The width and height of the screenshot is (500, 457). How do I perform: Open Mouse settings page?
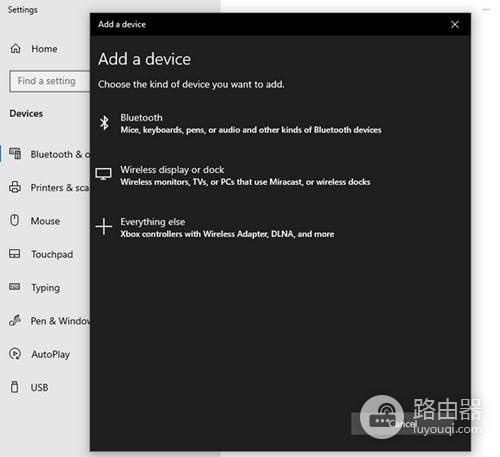(45, 221)
